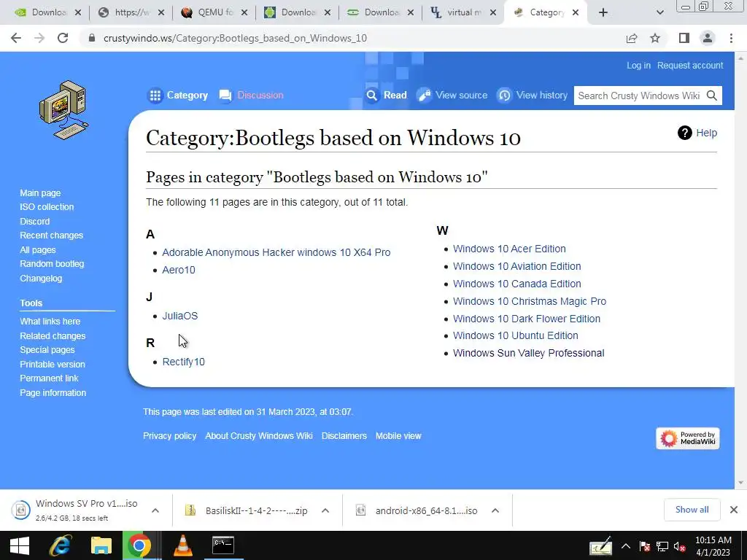Screen dimensions: 747x560
Task: Open Windows Sun Valley Professional link
Action: [x=528, y=354]
